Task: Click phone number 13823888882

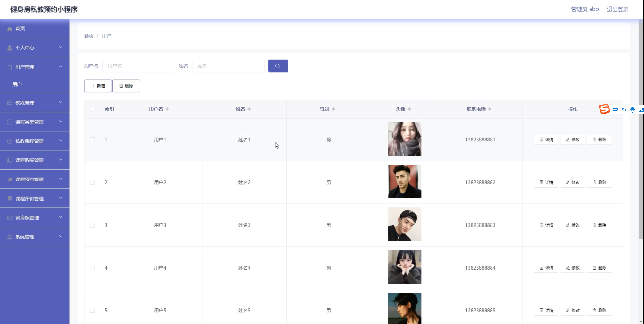Action: click(480, 183)
